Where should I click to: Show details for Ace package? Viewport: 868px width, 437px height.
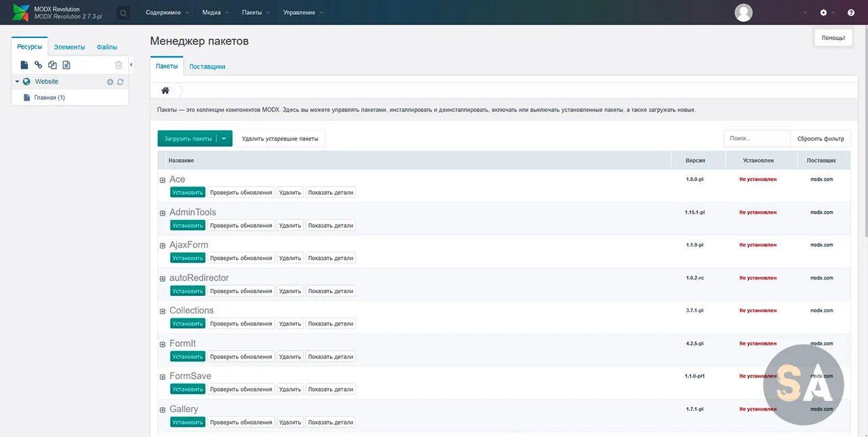pyautogui.click(x=331, y=193)
